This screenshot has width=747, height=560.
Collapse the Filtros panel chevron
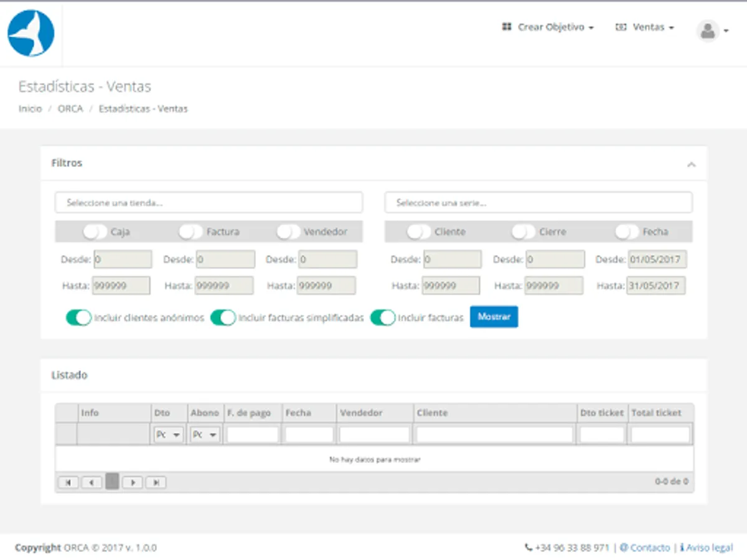(x=691, y=165)
